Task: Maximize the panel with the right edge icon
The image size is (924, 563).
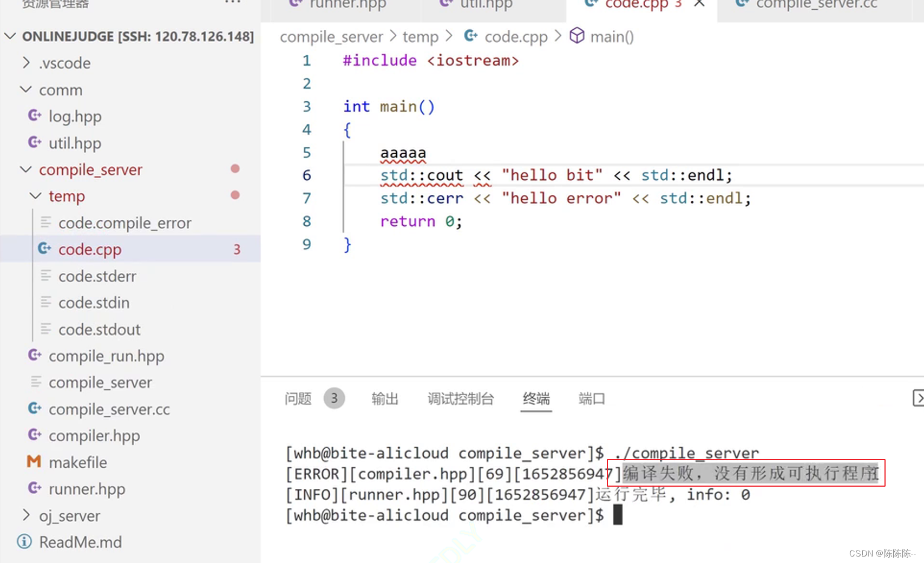Action: (918, 398)
